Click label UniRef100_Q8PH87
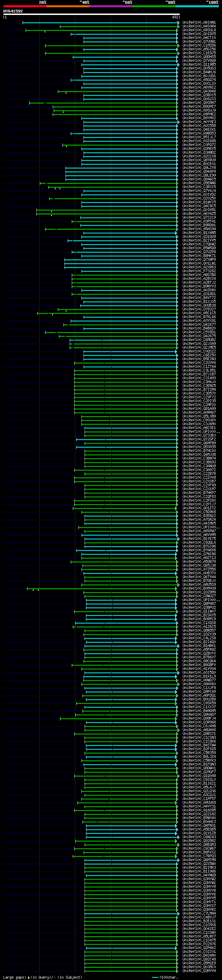Viewport: 222px width, 980px height. [199, 604]
